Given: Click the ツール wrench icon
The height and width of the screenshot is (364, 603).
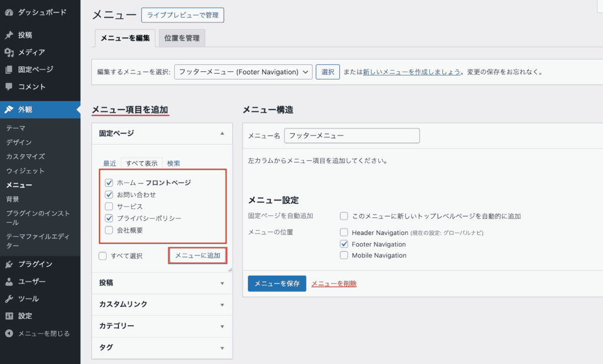Looking at the screenshot, I should pyautogui.click(x=9, y=299).
